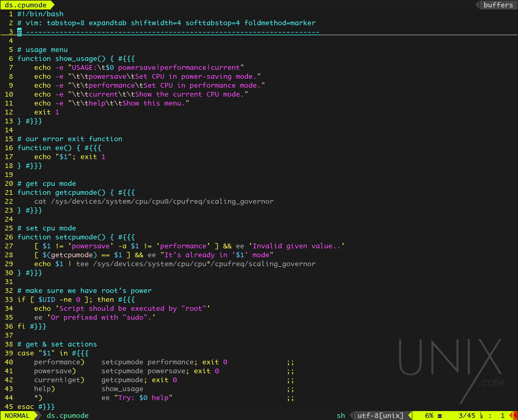518x420 pixels.
Task: Click the '# set cpu mode' comment
Action: [x=47, y=228]
